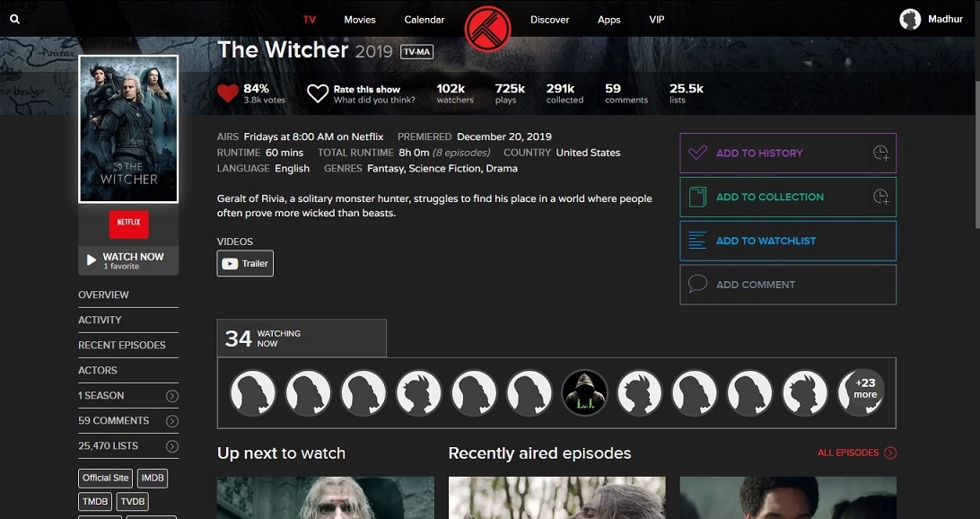Viewport: 980px width, 519px height.
Task: Click the TV-MA rating badge
Action: coord(417,52)
